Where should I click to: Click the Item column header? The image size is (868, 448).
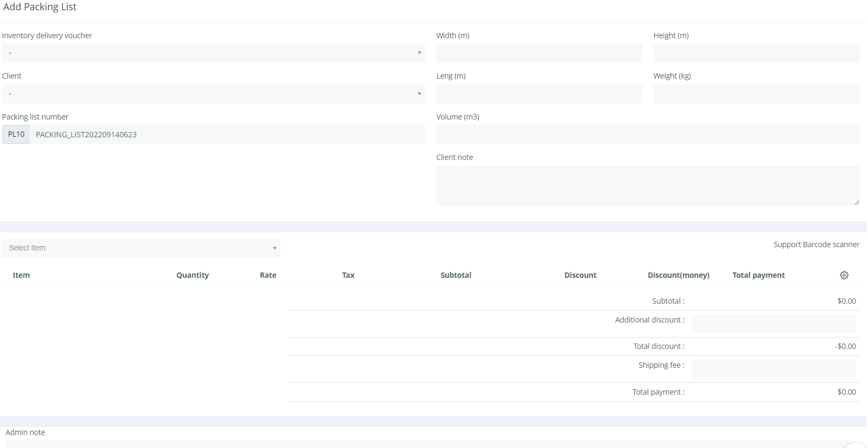point(22,275)
